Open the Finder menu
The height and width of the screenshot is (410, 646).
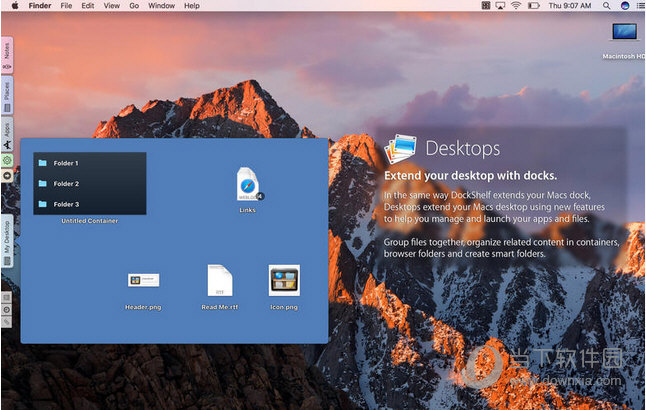(x=40, y=6)
